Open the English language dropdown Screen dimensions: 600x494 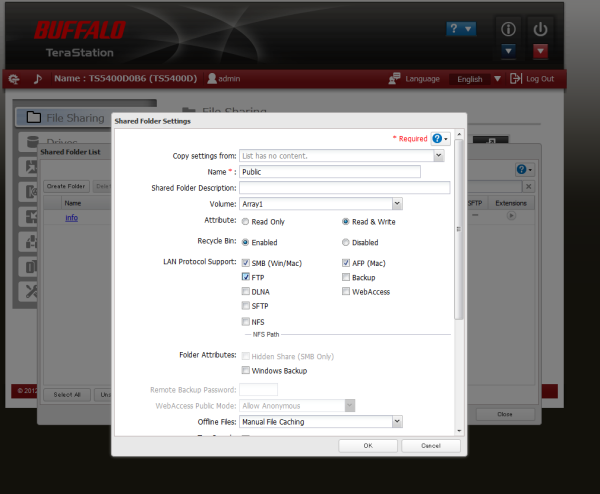pyautogui.click(x=474, y=78)
